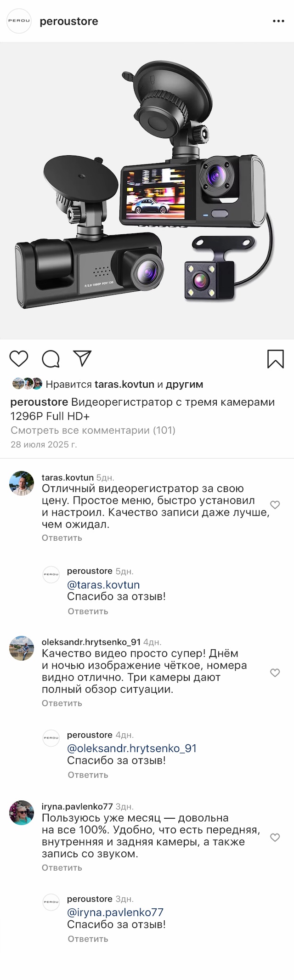Open the three-dot post options menu
Image resolution: width=294 pixels, height=980 pixels.
click(x=278, y=21)
